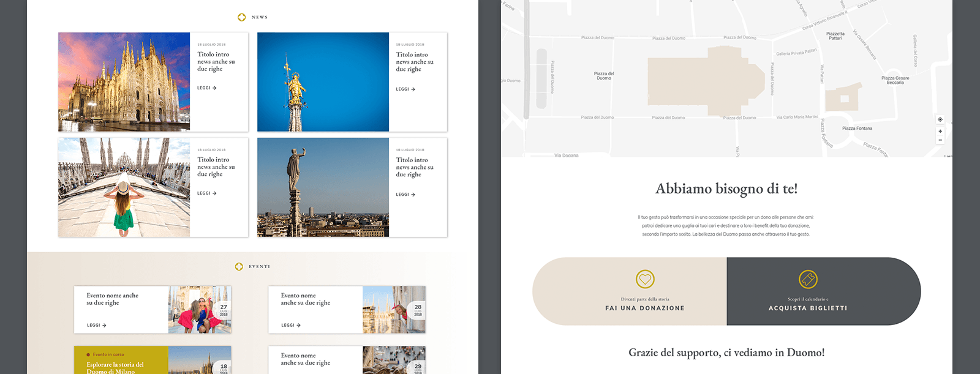
Task: Click the Piazza Fontana label on the map
Action: pyautogui.click(x=857, y=129)
